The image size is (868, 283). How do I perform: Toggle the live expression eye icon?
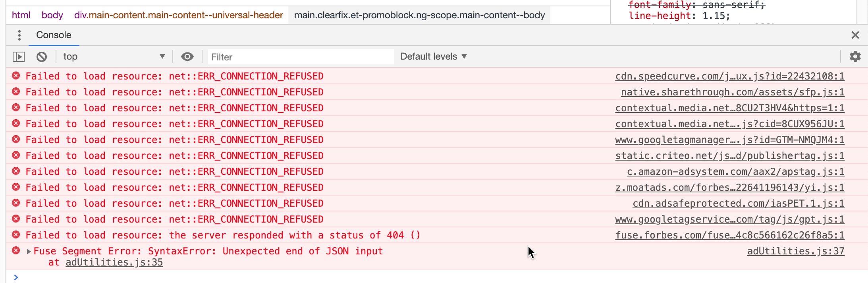187,57
